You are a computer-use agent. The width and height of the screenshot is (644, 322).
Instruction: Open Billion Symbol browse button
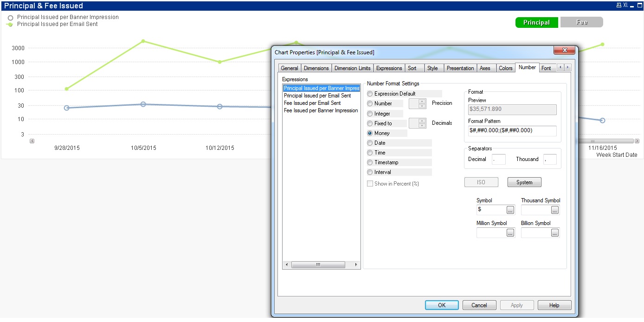tap(555, 233)
